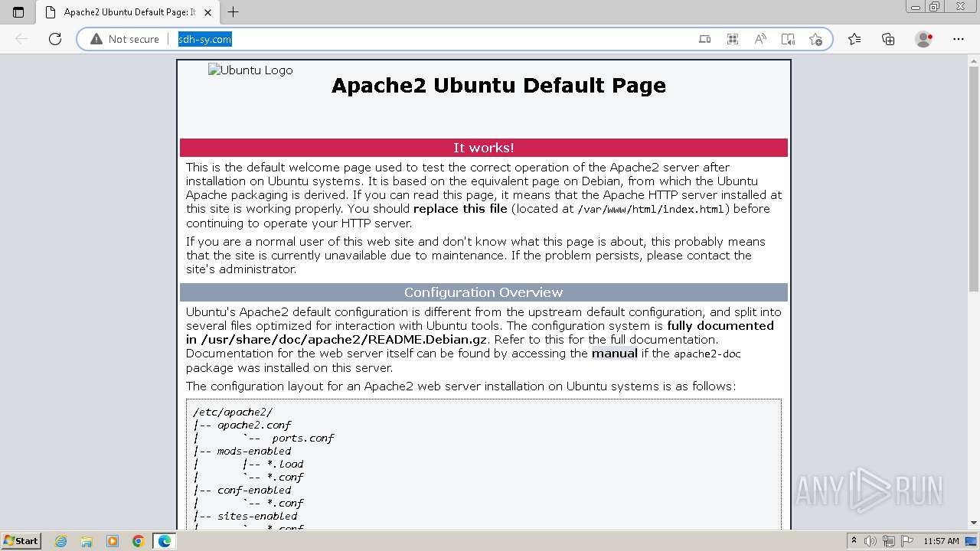This screenshot has height=551, width=980.
Task: Select the Apache2 Ubuntu Default Page tab
Action: coord(127,12)
